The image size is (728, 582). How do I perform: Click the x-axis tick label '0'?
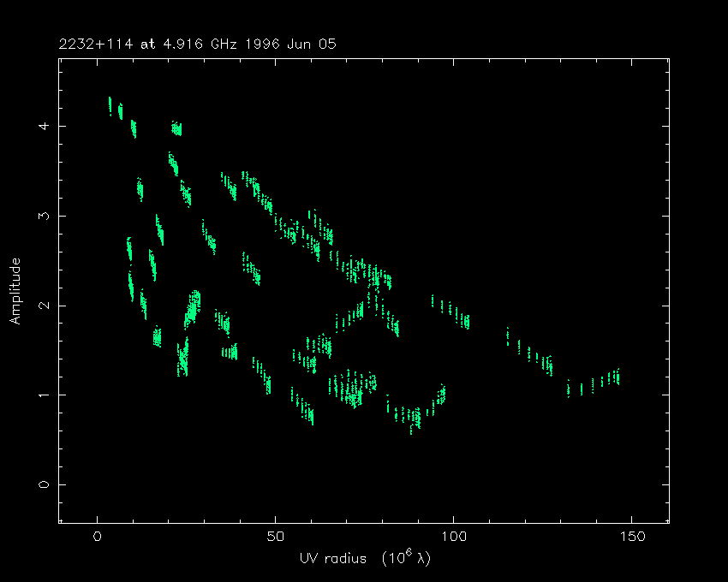click(x=98, y=537)
